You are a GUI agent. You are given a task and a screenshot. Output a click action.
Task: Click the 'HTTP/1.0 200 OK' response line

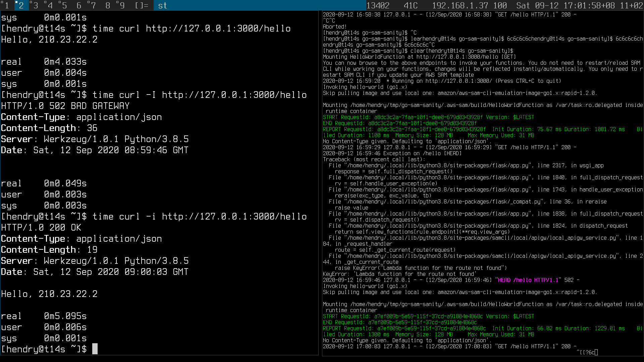[41, 228]
